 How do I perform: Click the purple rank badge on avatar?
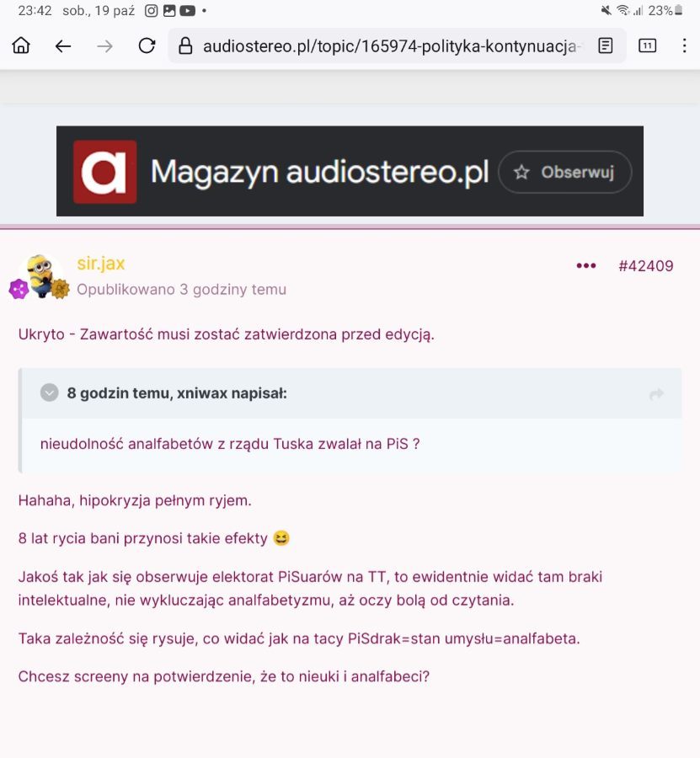(x=19, y=289)
